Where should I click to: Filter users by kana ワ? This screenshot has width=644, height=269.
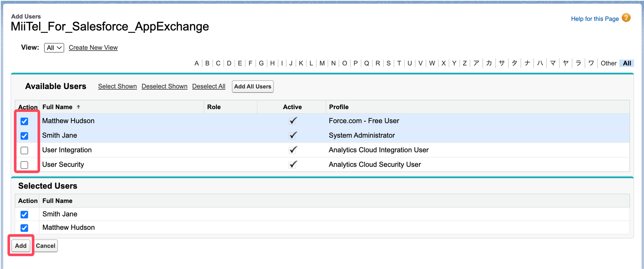[591, 63]
